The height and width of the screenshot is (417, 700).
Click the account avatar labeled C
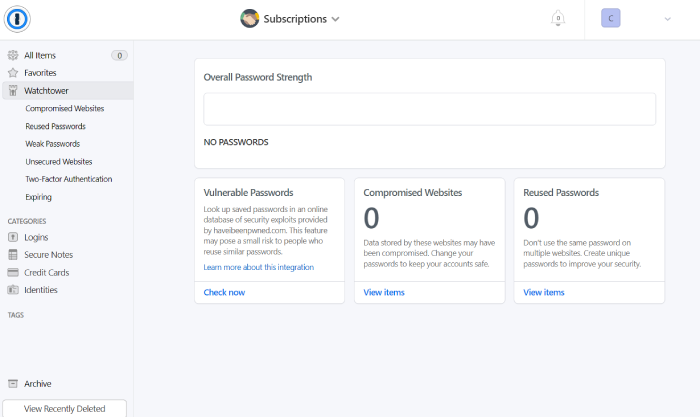point(610,18)
